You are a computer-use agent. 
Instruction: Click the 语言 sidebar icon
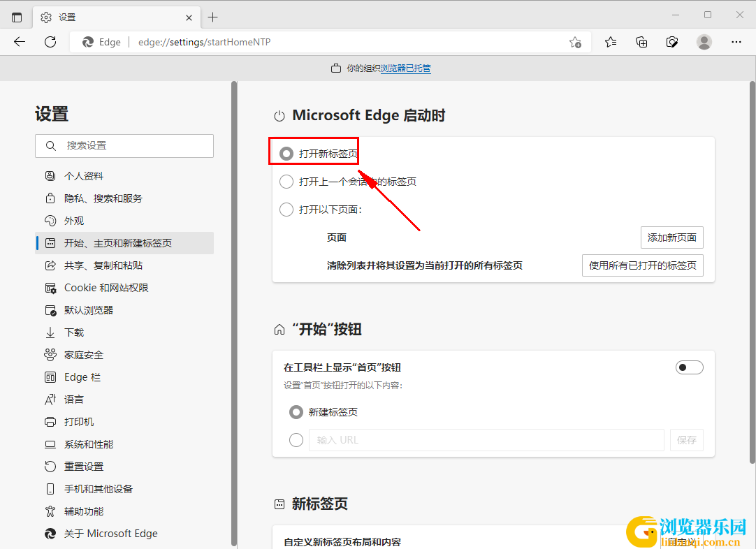pyautogui.click(x=50, y=400)
